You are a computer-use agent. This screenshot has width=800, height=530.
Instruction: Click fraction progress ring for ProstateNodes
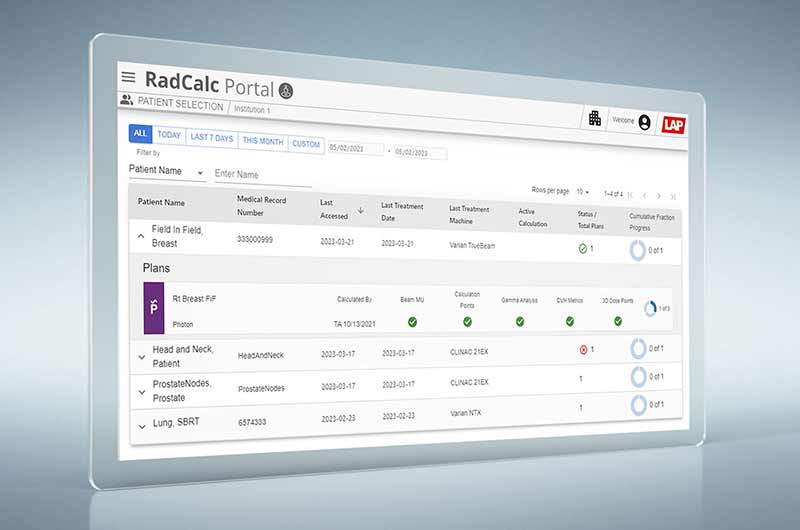point(639,377)
